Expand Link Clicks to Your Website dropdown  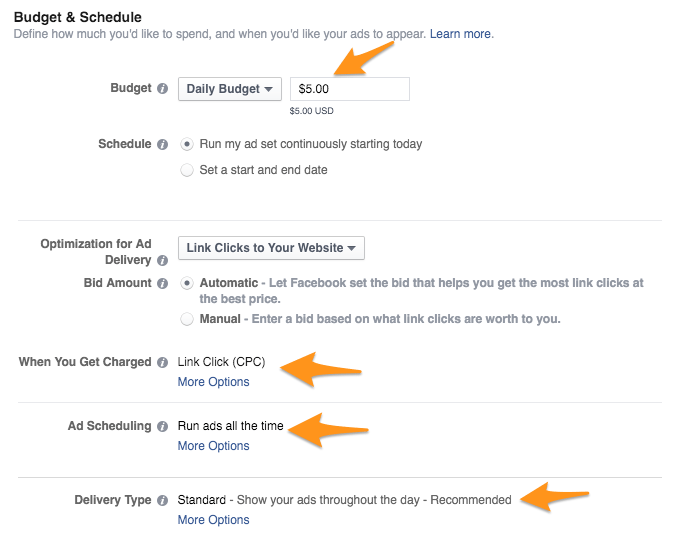click(x=271, y=248)
